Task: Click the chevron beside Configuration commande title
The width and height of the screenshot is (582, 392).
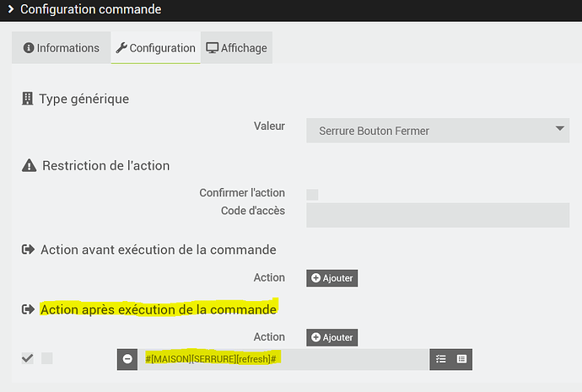Action: click(11, 9)
